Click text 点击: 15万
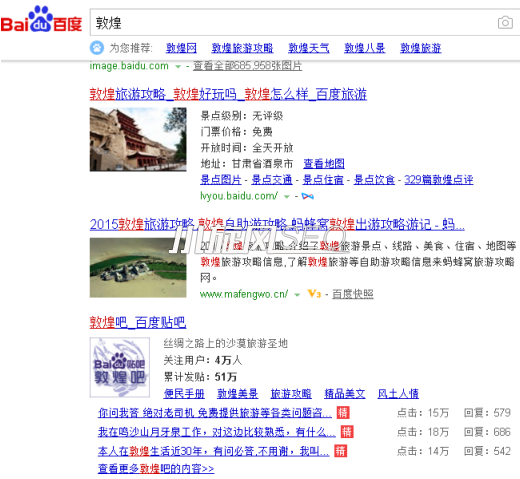The height and width of the screenshot is (479, 520). [x=423, y=413]
